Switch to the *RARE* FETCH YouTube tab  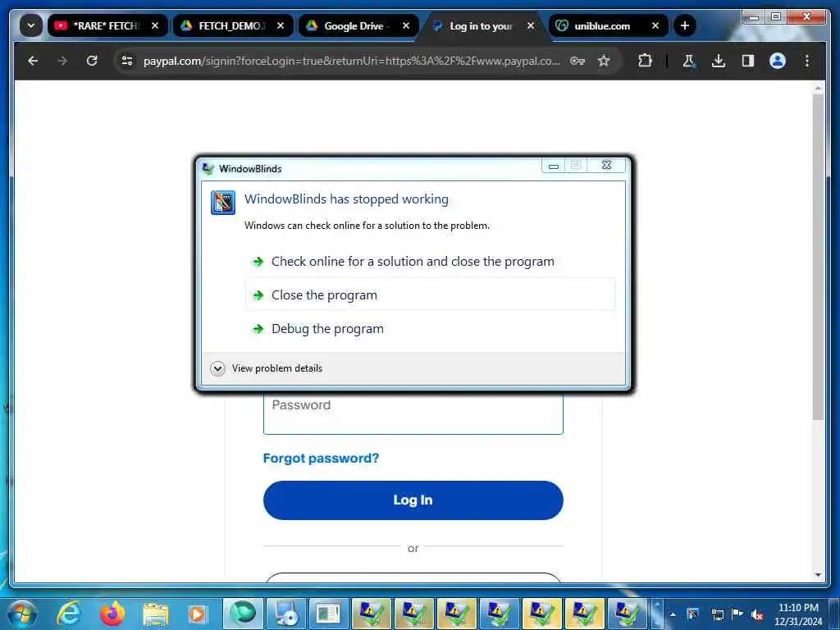107,25
